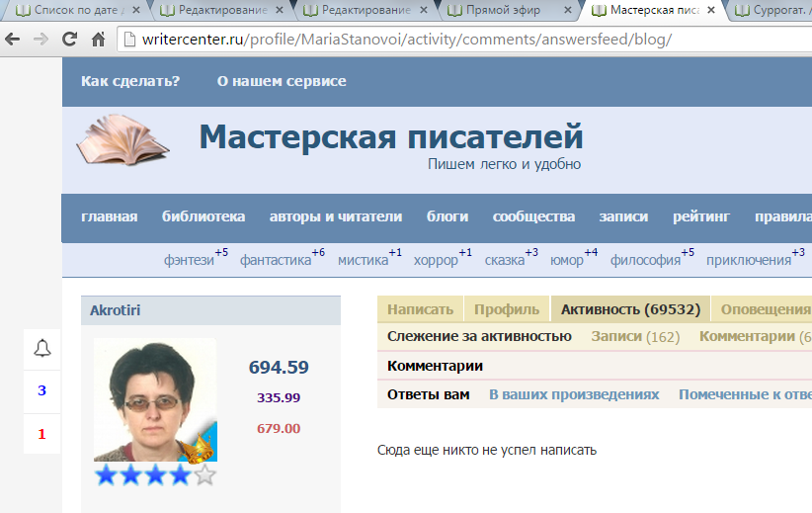This screenshot has height=513, width=812.
Task: Close the 'Прямой эфир' browser tab
Action: [567, 11]
